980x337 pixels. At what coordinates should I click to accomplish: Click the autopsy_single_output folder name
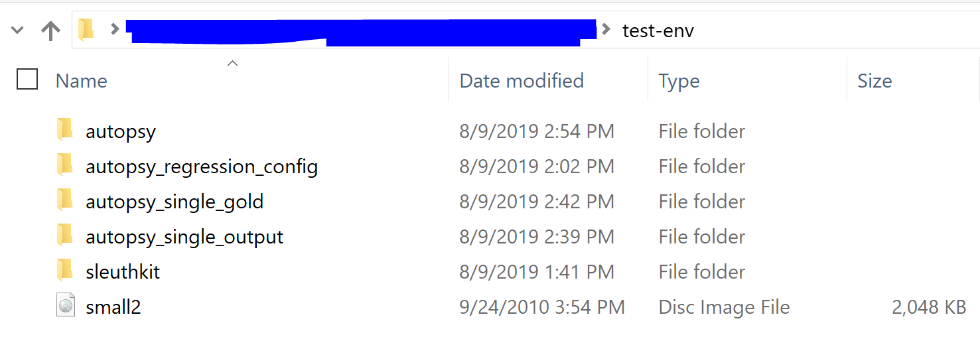pos(184,237)
